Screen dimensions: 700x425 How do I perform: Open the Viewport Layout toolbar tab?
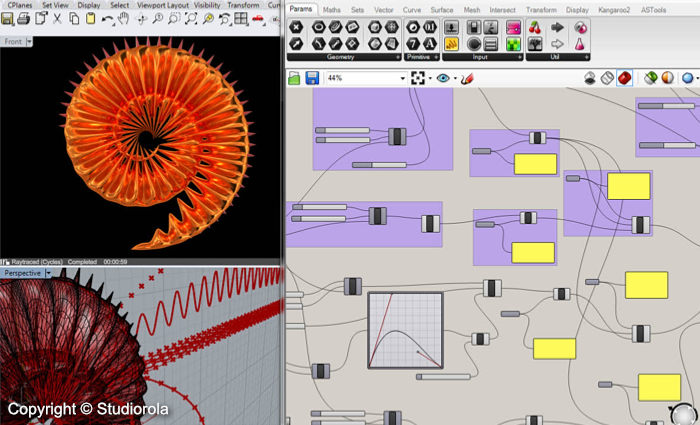point(162,5)
